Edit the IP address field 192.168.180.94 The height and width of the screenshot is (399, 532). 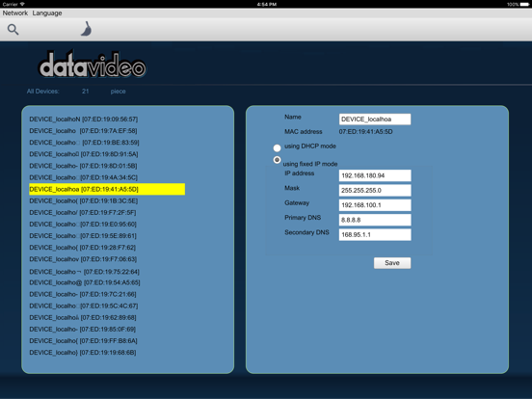click(x=375, y=175)
